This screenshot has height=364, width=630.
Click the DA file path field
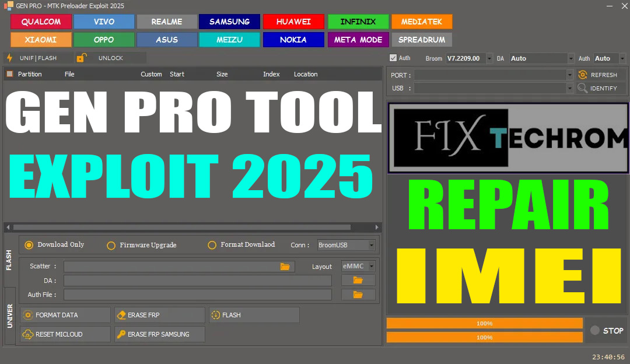pos(198,281)
